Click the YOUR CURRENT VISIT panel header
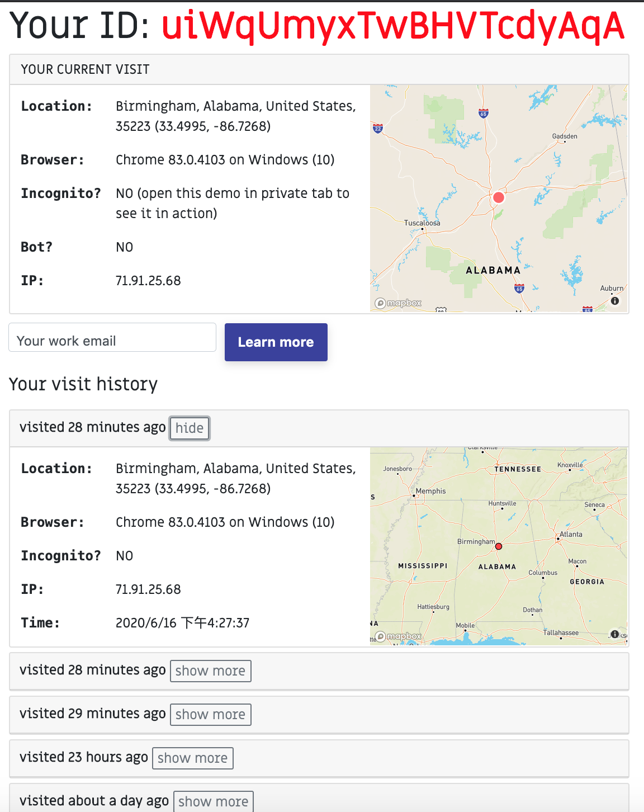 319,69
